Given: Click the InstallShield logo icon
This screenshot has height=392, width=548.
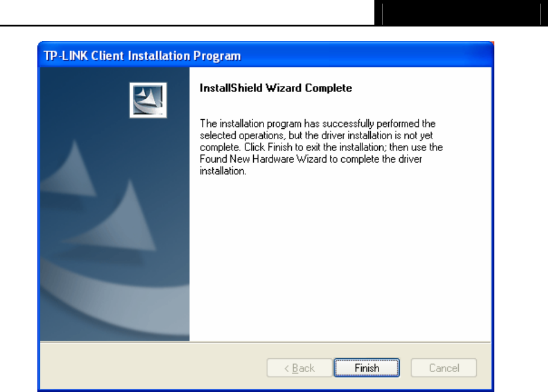Looking at the screenshot, I should tap(148, 100).
